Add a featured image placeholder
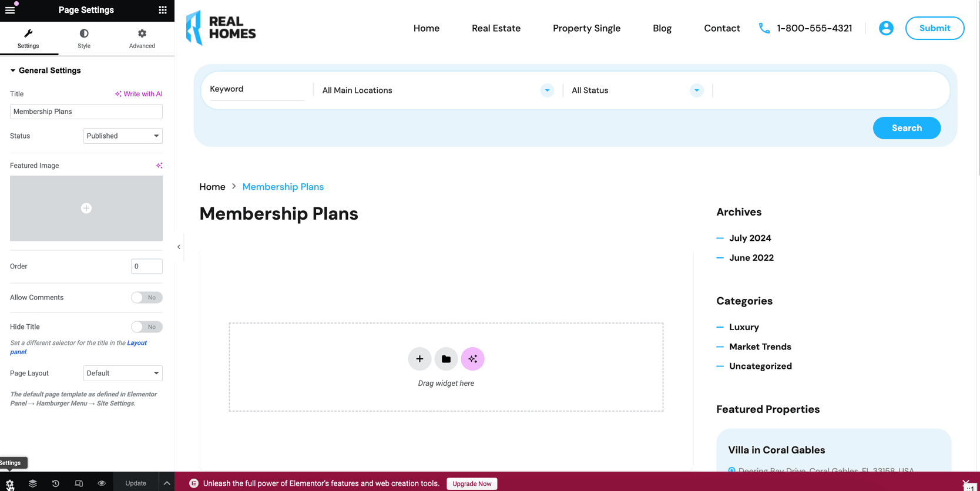This screenshot has height=491, width=980. (x=86, y=208)
